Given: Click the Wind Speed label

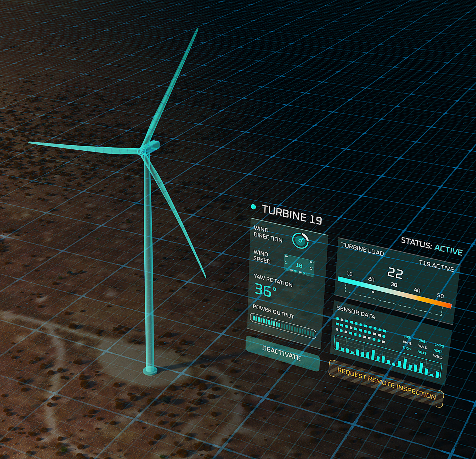Looking at the screenshot, I should pyautogui.click(x=262, y=257).
